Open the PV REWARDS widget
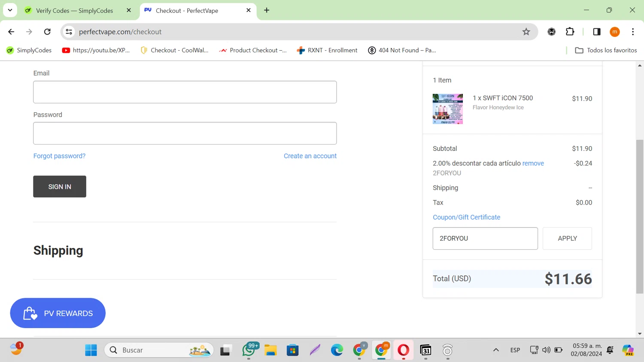Image resolution: width=644 pixels, height=362 pixels. tap(58, 313)
